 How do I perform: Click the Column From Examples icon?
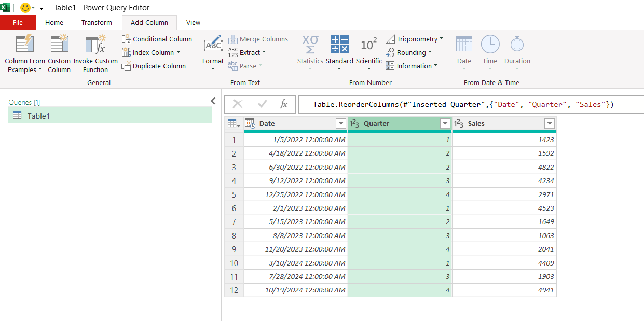tap(25, 44)
